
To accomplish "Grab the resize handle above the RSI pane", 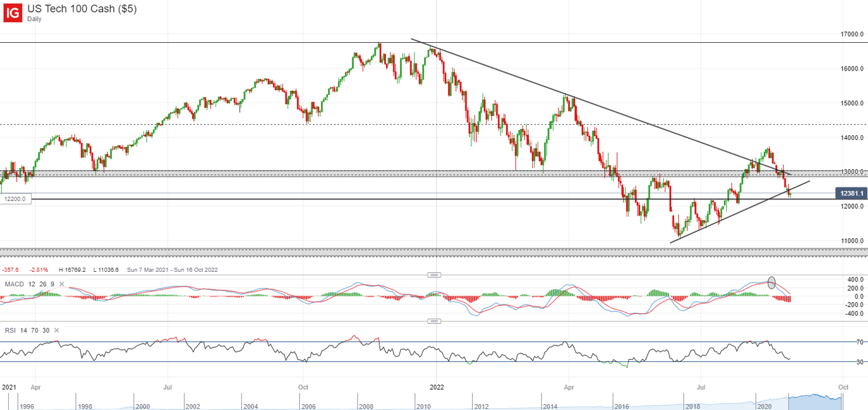I will pos(434,321).
